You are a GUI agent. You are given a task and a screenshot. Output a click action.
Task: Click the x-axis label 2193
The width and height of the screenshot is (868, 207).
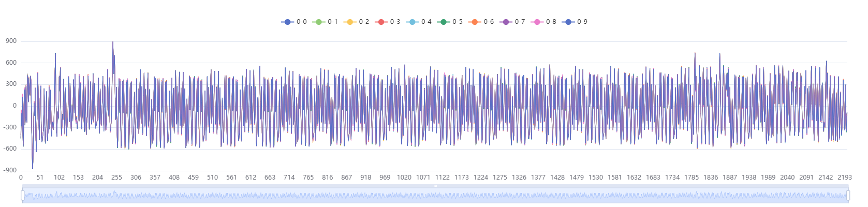tap(844, 178)
